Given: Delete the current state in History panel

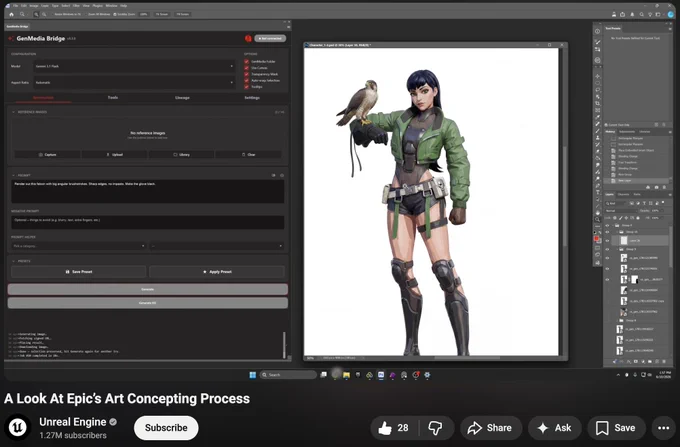Looking at the screenshot, I should click(x=664, y=187).
